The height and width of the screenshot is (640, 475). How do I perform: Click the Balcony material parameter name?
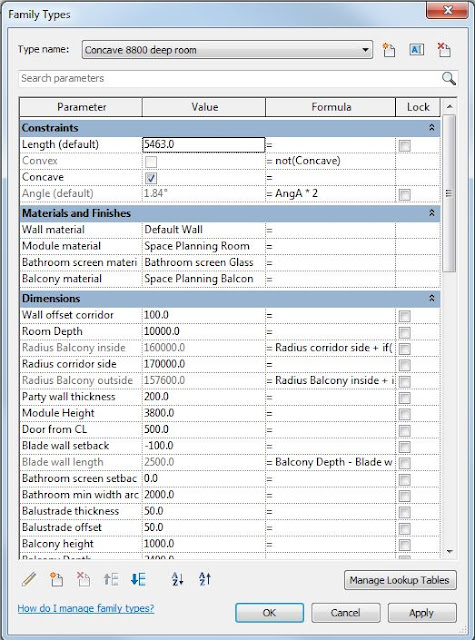tap(81, 279)
